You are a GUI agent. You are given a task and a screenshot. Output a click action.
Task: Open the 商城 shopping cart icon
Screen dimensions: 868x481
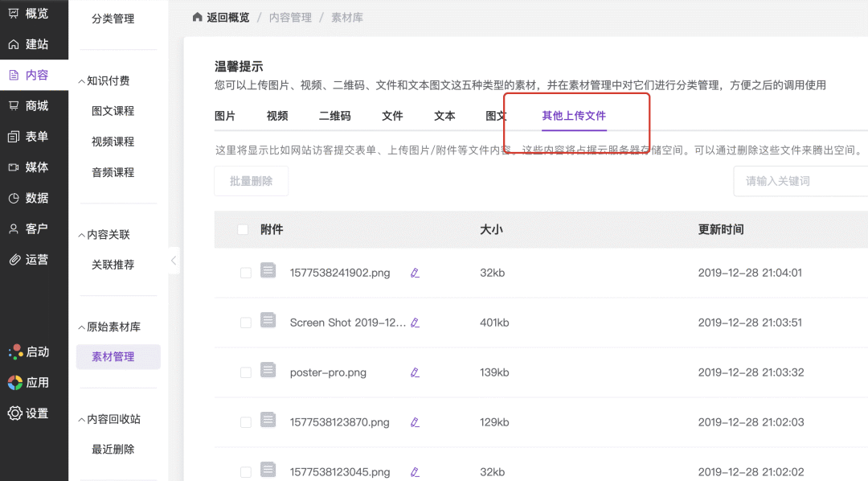(14, 106)
